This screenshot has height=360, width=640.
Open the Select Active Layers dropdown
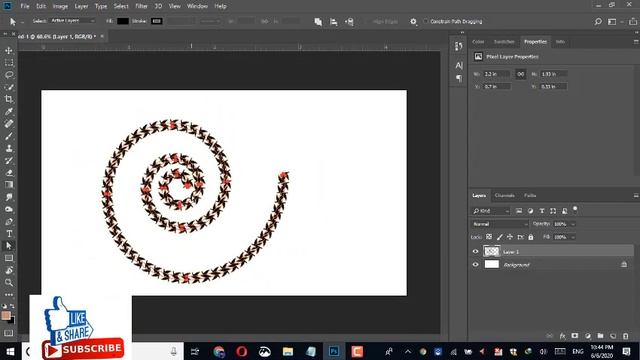click(73, 21)
